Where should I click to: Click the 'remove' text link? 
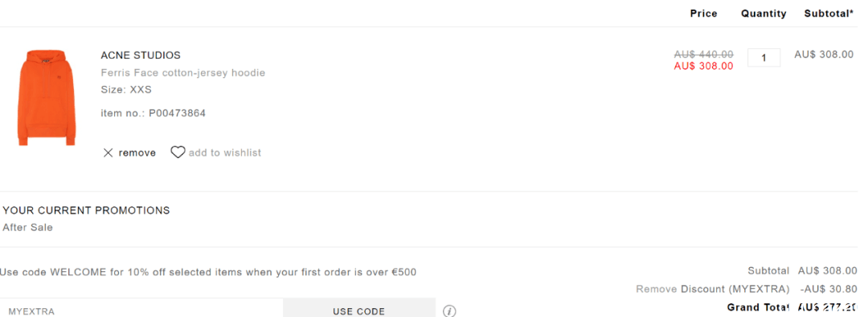pyautogui.click(x=137, y=152)
